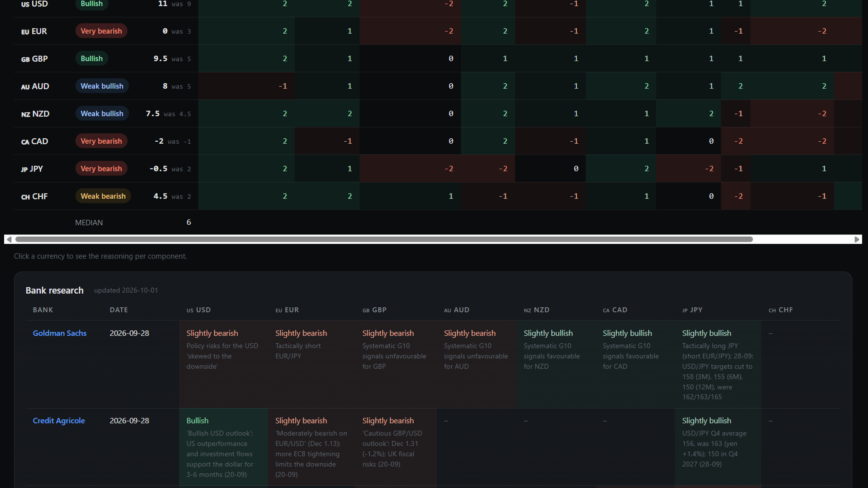This screenshot has width=868, height=488.
Task: Click the EUR column header in Bank research
Action: [287, 310]
